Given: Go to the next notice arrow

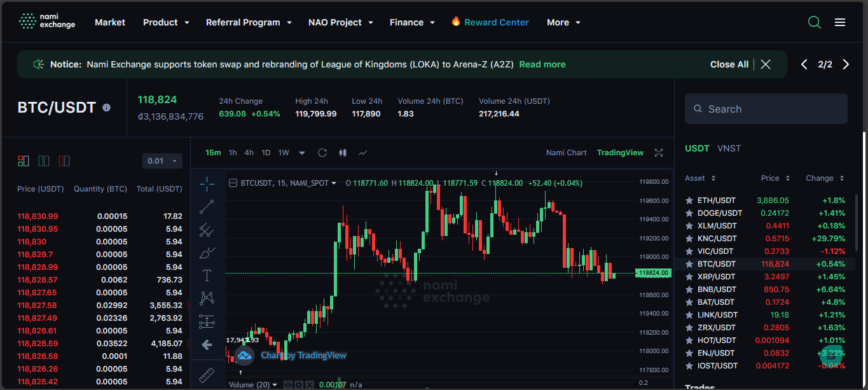Looking at the screenshot, I should click(846, 64).
